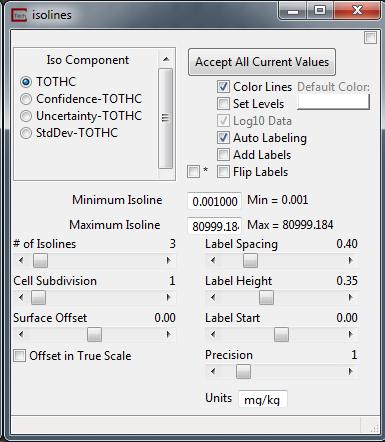Select the TOTHC radio button
Viewport: 385px width, 442px height.
point(26,82)
